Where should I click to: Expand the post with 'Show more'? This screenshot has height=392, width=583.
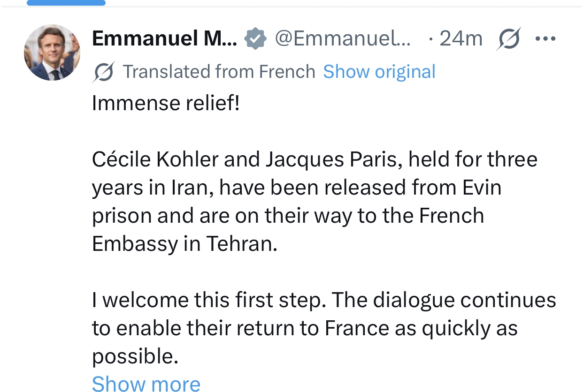click(146, 384)
